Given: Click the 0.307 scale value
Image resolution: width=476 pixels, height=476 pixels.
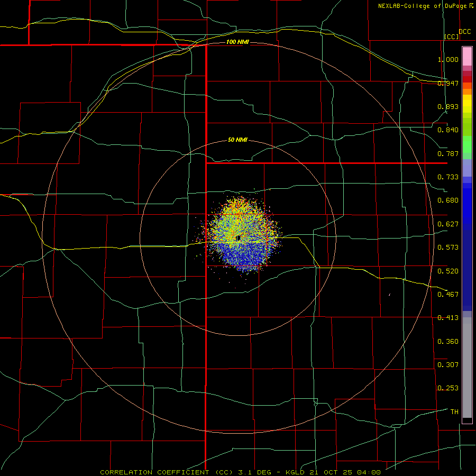Looking at the screenshot, I should 448,364.
